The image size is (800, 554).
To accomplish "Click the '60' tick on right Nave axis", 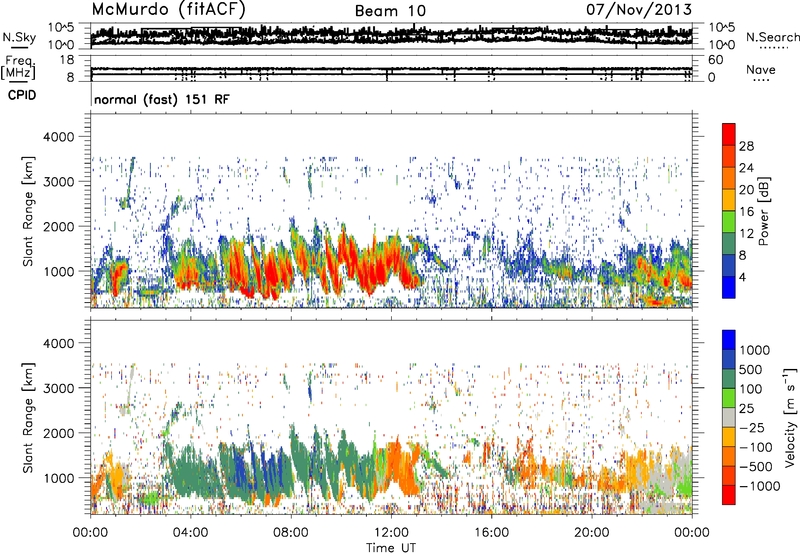I will click(715, 60).
